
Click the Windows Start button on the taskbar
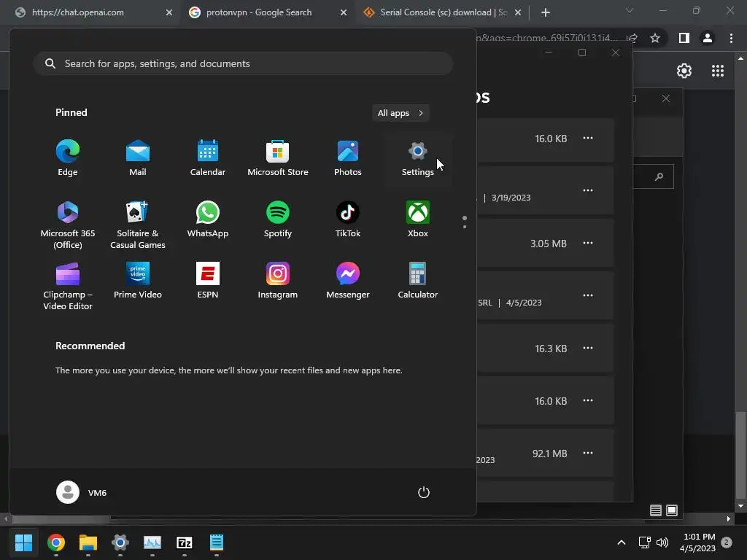point(23,542)
